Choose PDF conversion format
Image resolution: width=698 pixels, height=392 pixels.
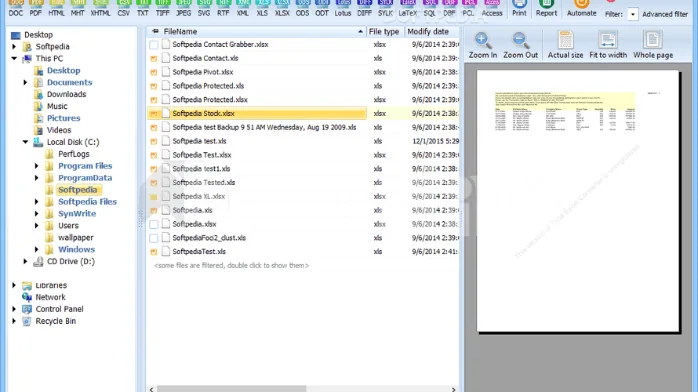(x=35, y=8)
